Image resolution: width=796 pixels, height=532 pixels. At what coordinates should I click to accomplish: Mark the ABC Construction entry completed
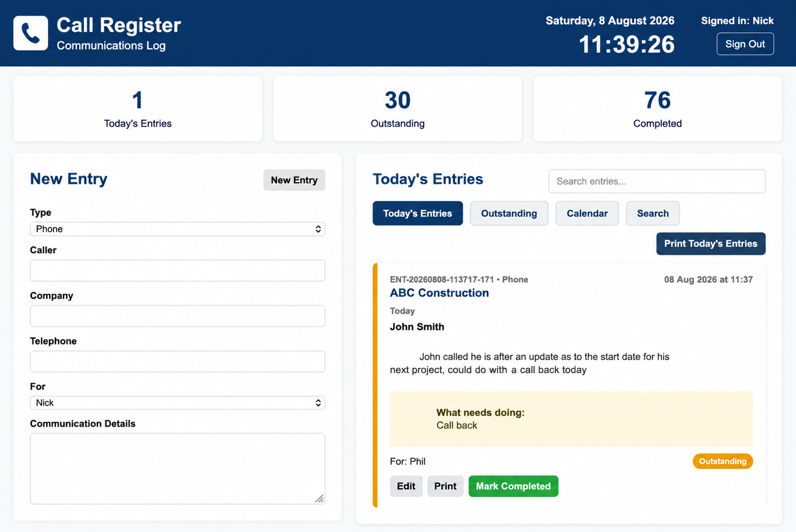coord(513,486)
